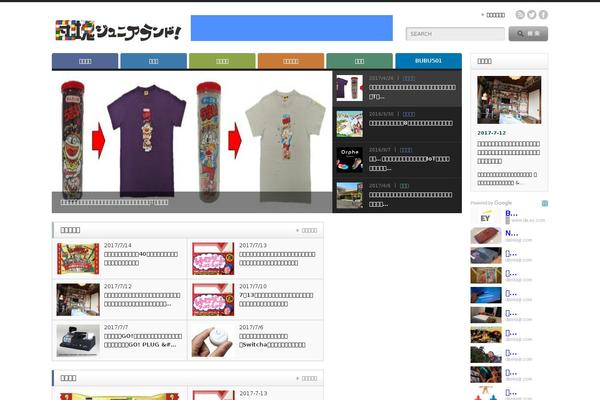Open the RSS feed icon
This screenshot has height=400, width=600.
[x=520, y=15]
